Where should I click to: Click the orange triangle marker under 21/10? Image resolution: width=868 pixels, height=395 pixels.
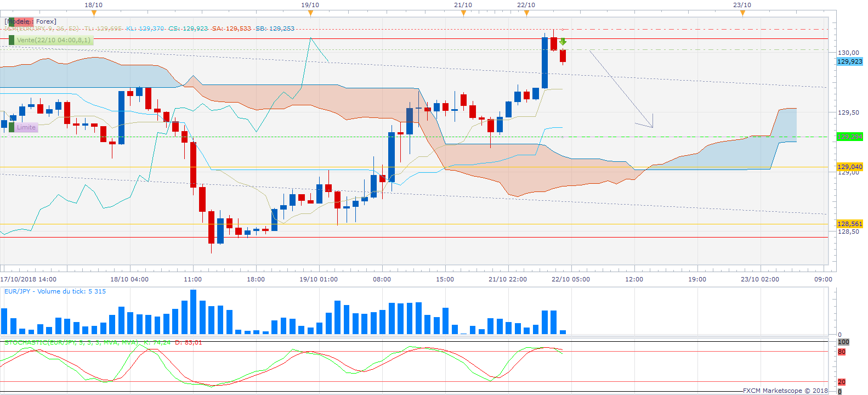coord(463,13)
